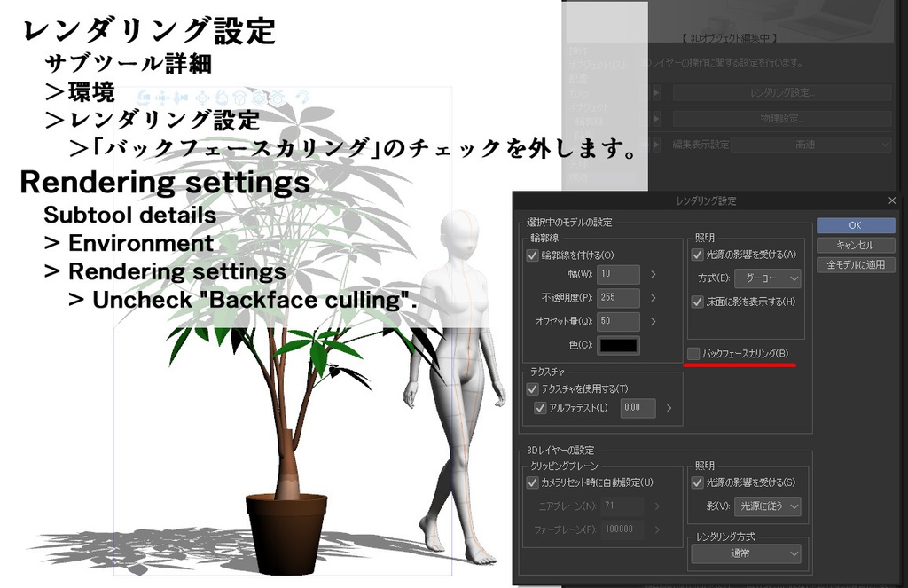The height and width of the screenshot is (588, 908).
Task: Expand the レンダリング方式 dropdown showing 通常
Action: (745, 553)
